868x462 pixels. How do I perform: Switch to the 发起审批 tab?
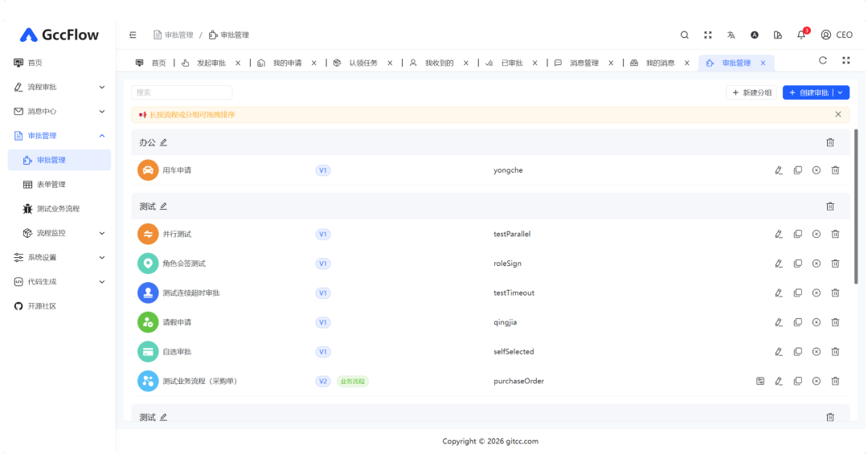tap(211, 63)
